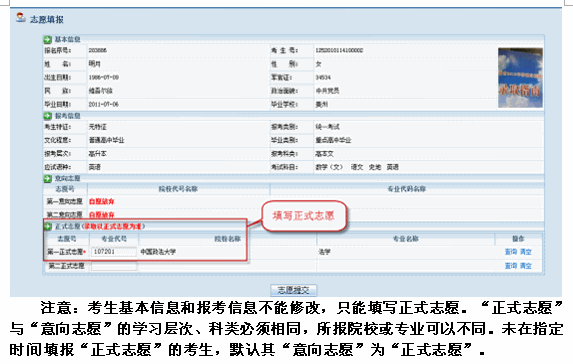This screenshot has width=573, height=364.
Task: Click 清空 link for 第一正式志愿 row
Action: tap(526, 252)
